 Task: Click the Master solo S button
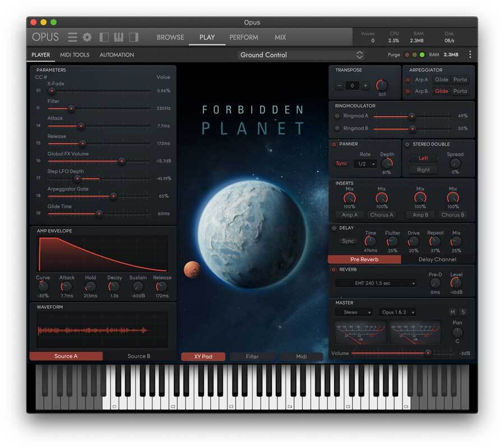(463, 312)
